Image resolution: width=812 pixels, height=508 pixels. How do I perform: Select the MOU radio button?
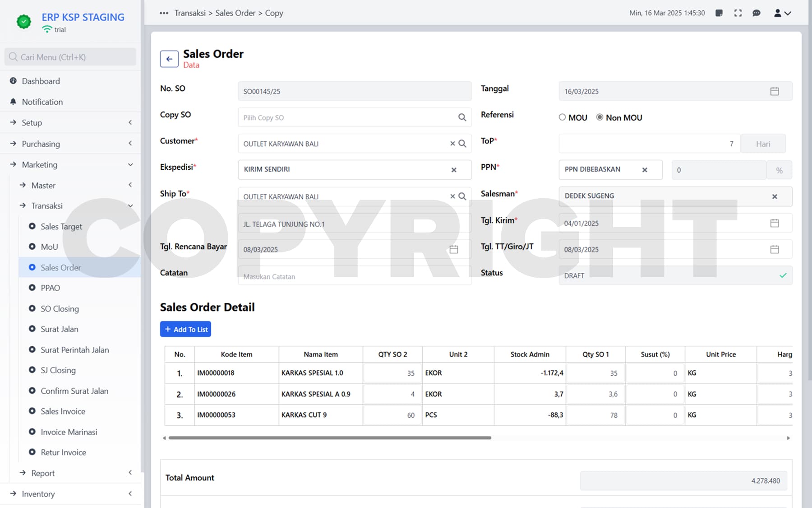[562, 117]
